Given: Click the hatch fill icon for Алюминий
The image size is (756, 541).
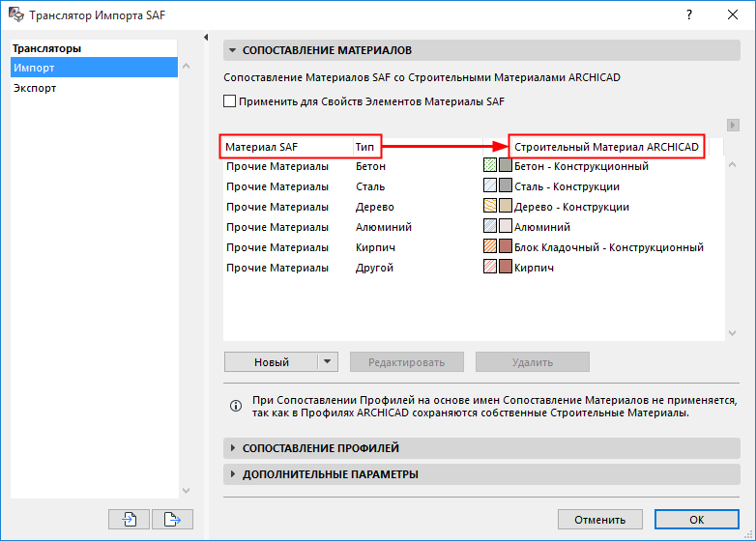Looking at the screenshot, I should pos(490,226).
